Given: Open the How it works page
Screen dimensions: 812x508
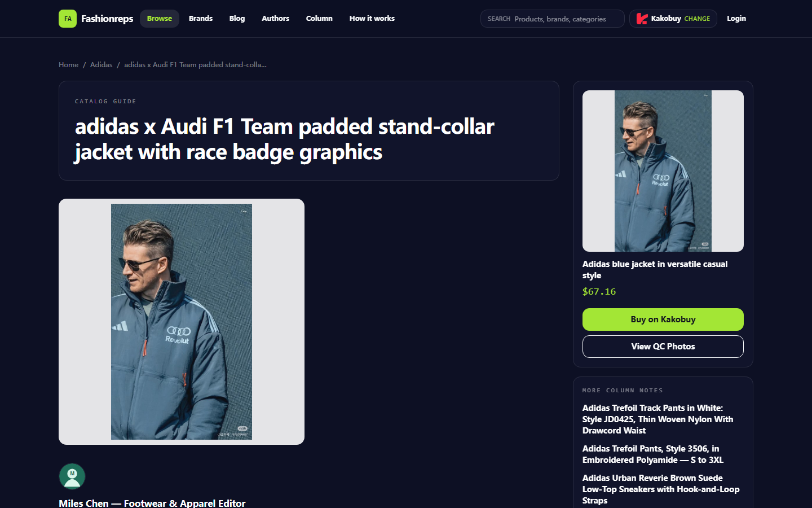Looking at the screenshot, I should [x=372, y=19].
